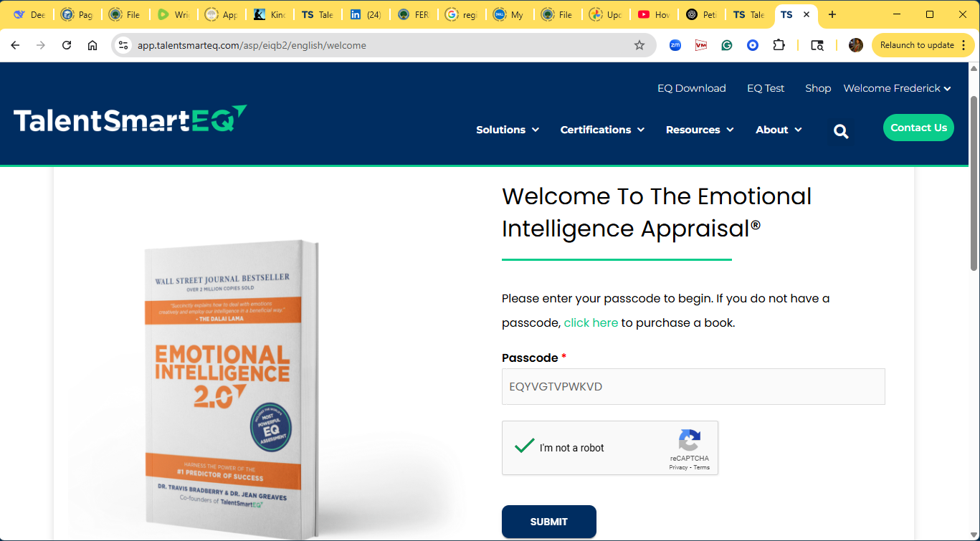Click the Contact Us button
Image resolution: width=980 pixels, height=541 pixels.
(x=918, y=128)
